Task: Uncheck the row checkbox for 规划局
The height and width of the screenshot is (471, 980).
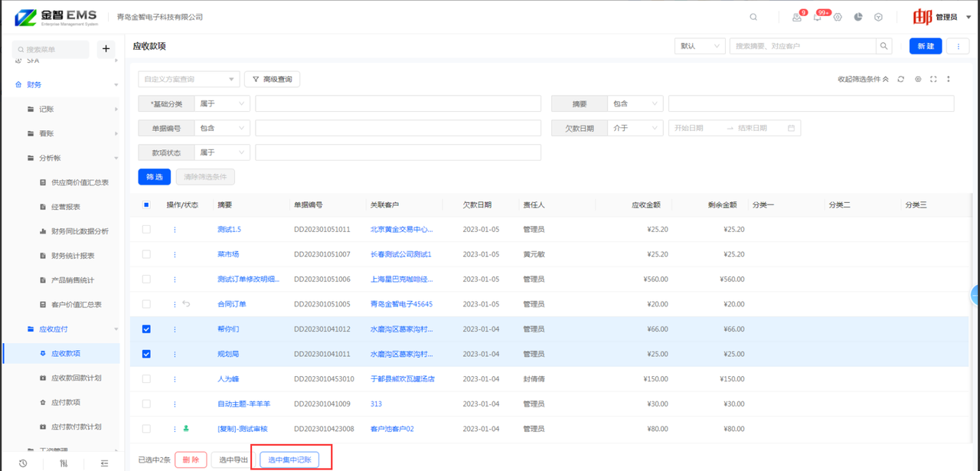Action: 146,354
